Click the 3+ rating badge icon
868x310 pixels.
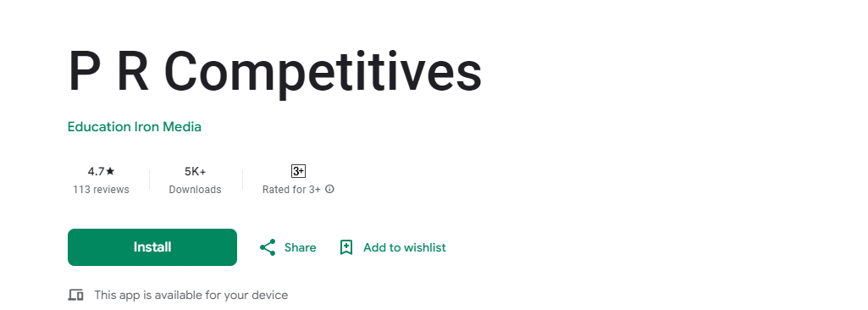tap(298, 171)
